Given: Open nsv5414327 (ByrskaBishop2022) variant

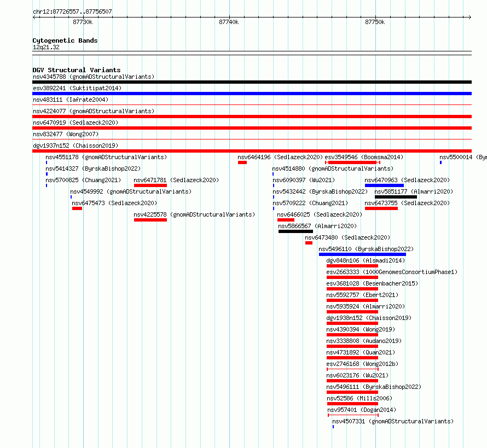Looking at the screenshot, I should click(93, 168).
